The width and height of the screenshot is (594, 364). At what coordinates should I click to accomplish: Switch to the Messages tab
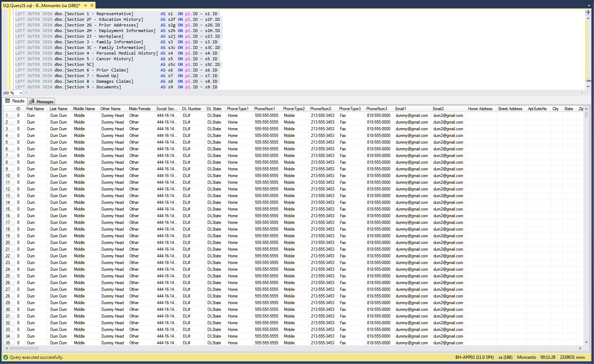41,101
